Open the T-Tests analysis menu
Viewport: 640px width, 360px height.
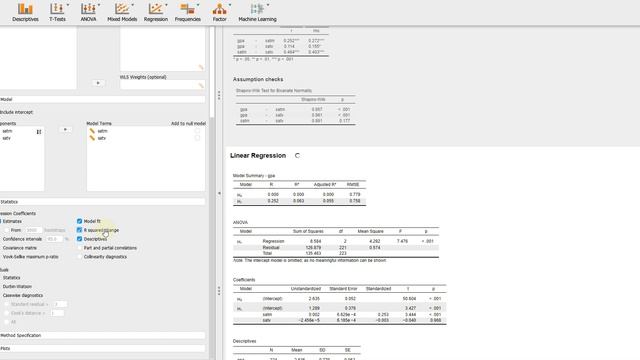pyautogui.click(x=58, y=12)
